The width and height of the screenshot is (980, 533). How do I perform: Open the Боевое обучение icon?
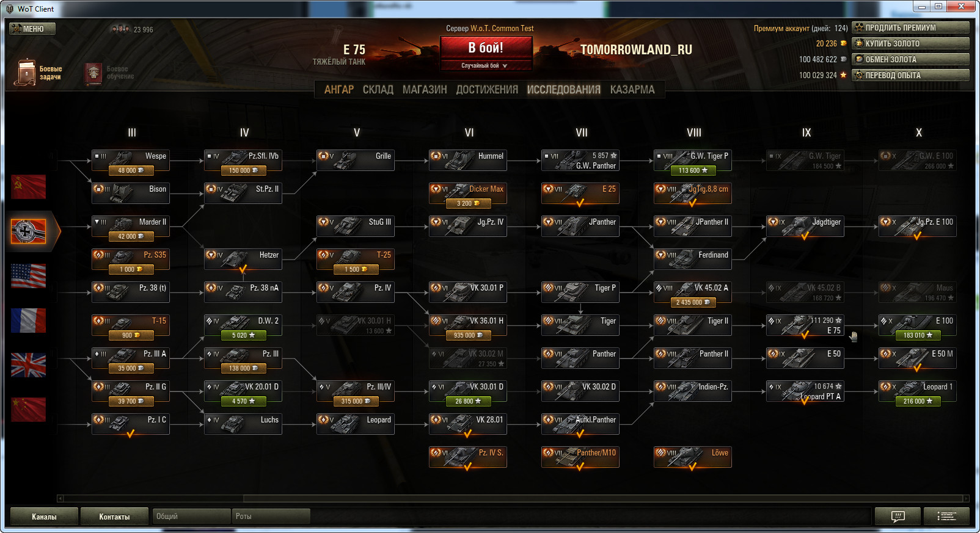point(93,73)
